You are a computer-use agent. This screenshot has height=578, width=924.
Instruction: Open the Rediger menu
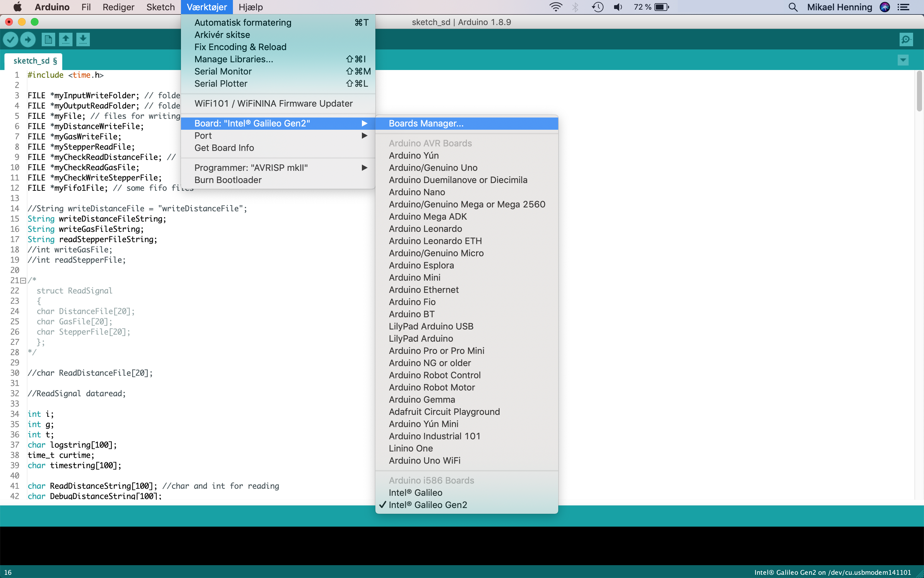click(118, 7)
